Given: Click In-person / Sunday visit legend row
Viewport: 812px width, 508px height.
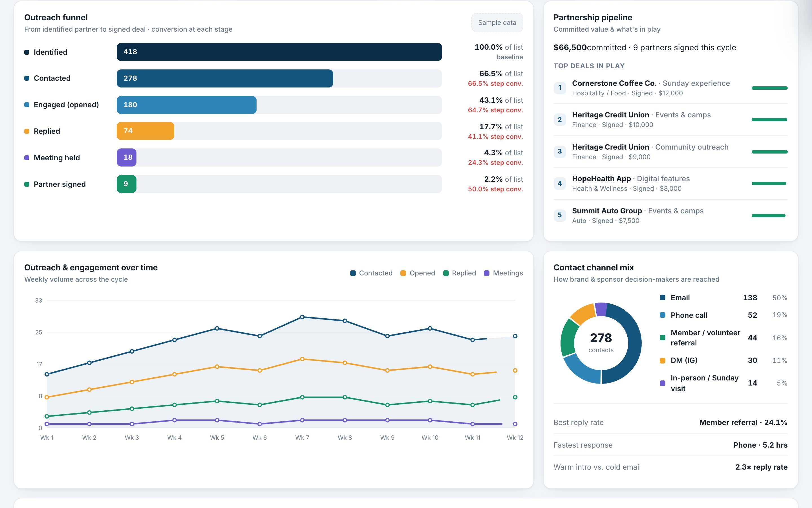Looking at the screenshot, I should pyautogui.click(x=723, y=383).
